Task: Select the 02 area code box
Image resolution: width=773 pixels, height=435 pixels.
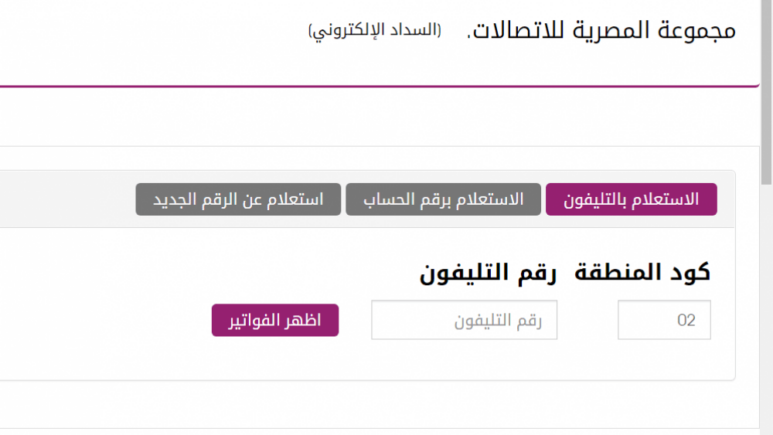Action: click(x=664, y=320)
